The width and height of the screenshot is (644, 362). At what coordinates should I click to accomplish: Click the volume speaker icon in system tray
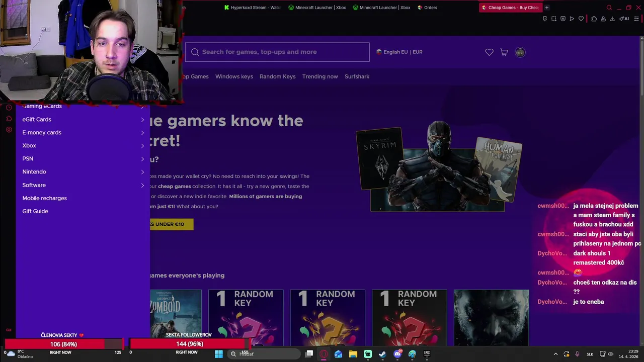pos(610,354)
